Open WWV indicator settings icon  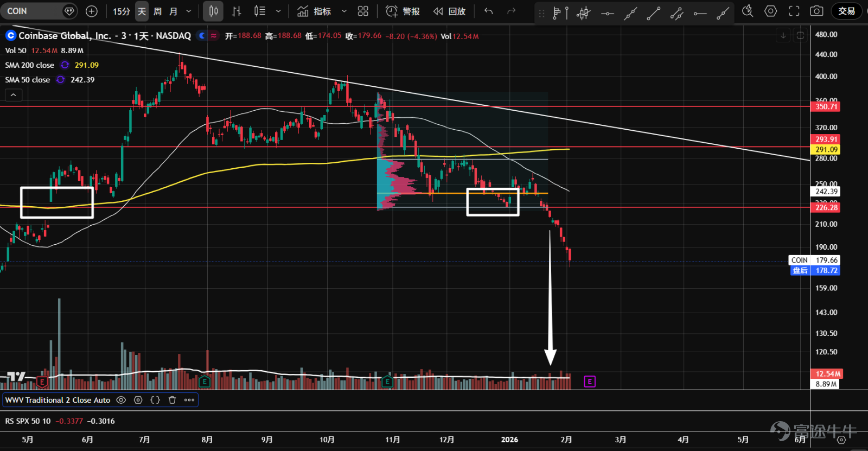coord(138,400)
